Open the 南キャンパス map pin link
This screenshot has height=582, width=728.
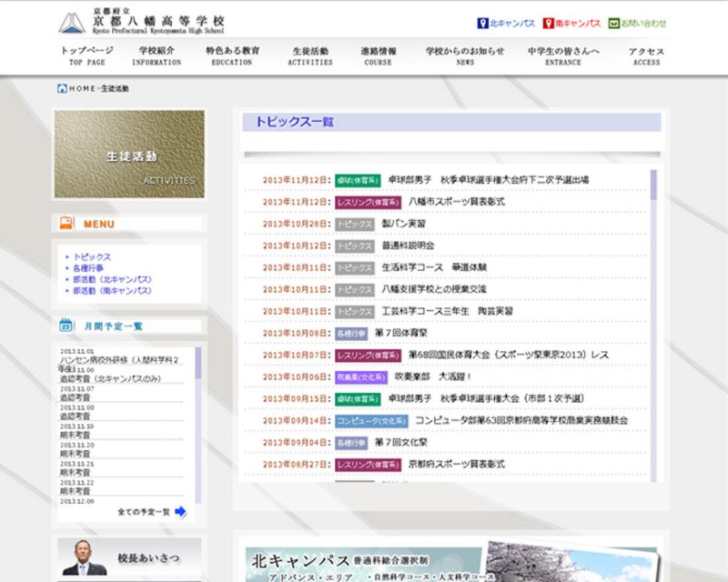coord(549,23)
